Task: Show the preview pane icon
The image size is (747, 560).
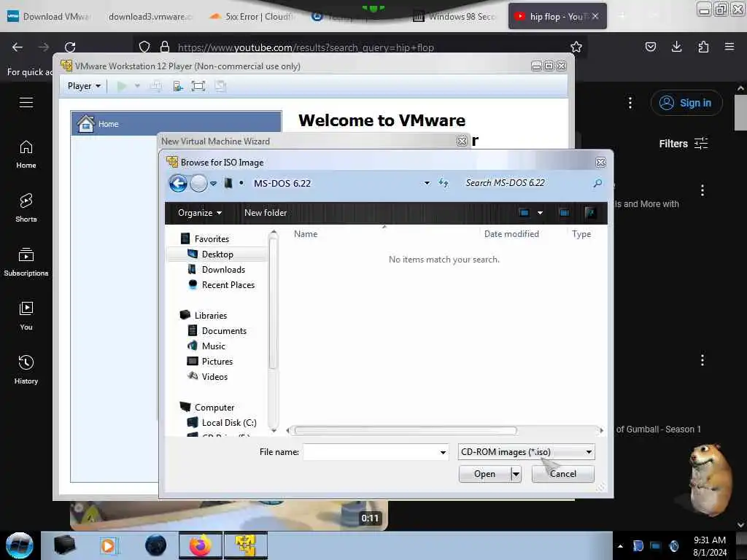Action: click(x=564, y=213)
